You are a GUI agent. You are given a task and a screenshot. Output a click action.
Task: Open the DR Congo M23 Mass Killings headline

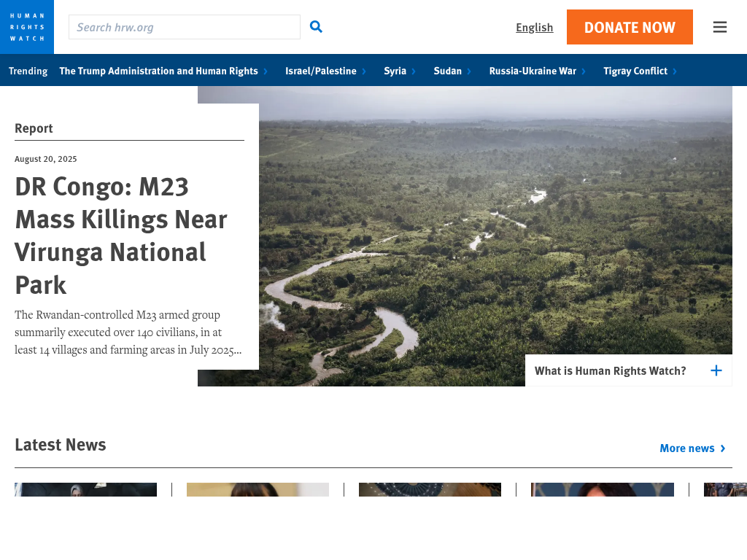121,236
